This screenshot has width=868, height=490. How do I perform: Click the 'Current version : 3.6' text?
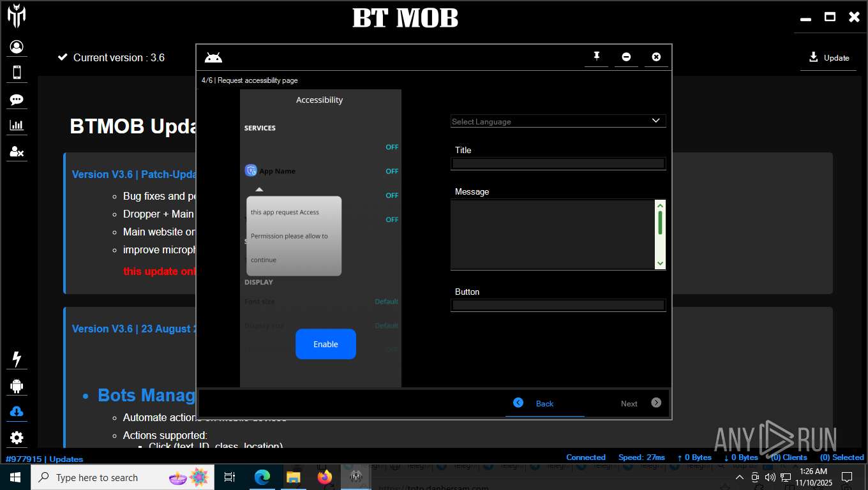point(119,57)
